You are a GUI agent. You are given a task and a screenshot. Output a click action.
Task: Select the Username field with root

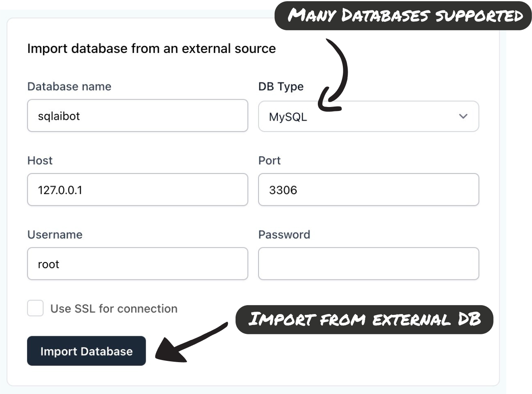point(137,264)
